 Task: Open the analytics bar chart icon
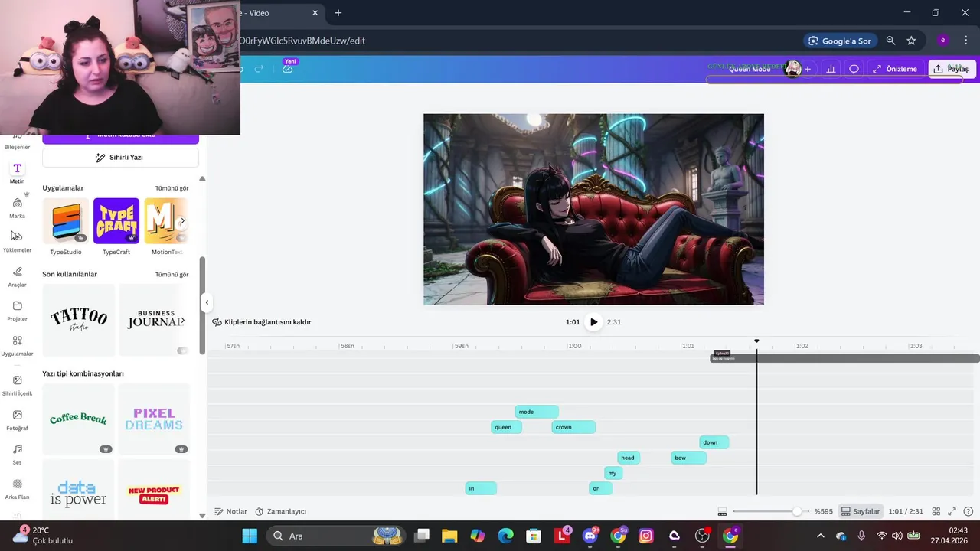point(831,69)
